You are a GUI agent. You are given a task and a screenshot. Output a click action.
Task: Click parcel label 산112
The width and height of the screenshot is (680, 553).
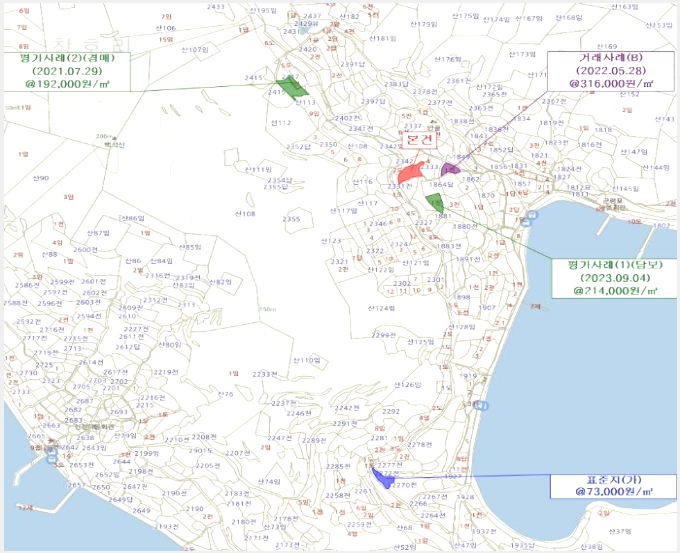(x=281, y=123)
